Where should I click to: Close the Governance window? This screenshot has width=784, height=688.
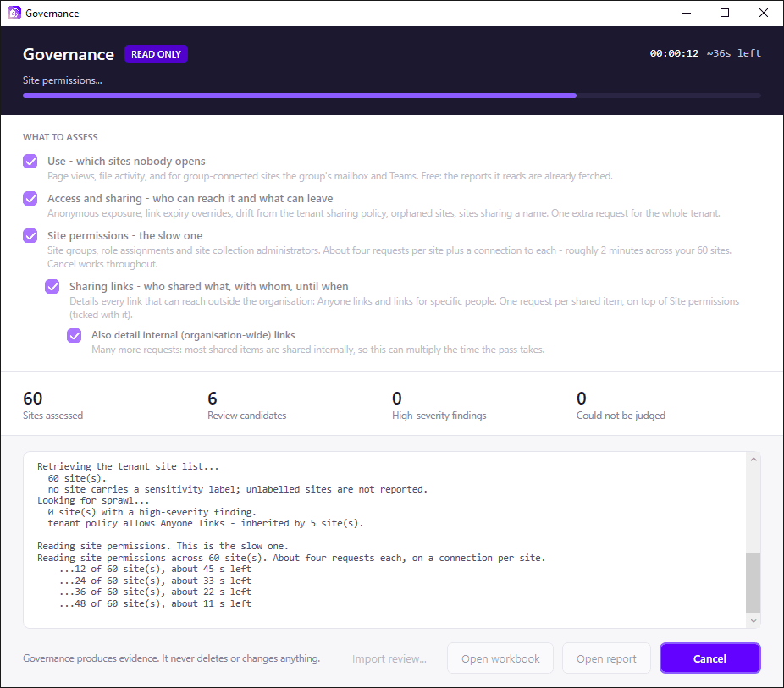click(x=763, y=13)
